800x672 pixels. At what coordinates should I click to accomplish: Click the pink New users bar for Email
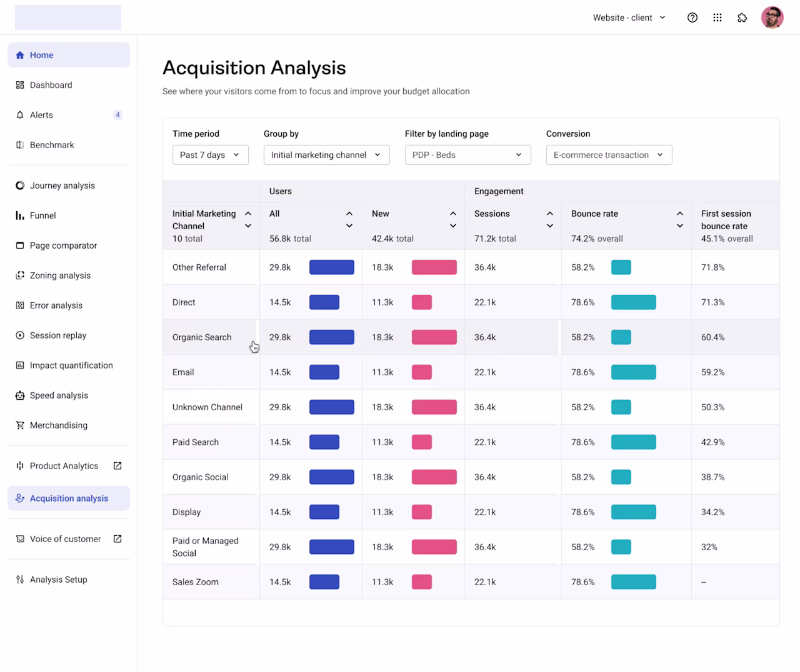(422, 372)
